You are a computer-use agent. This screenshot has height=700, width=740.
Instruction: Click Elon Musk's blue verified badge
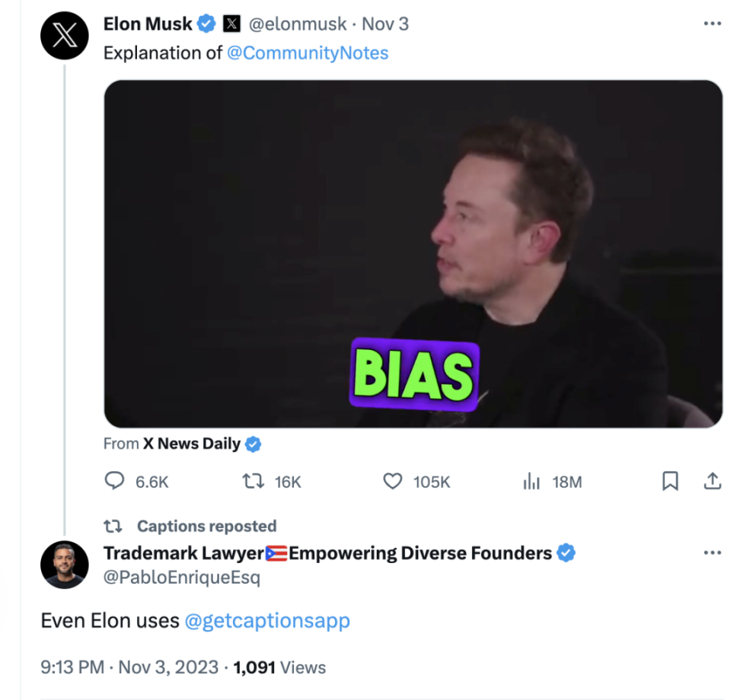(x=206, y=24)
